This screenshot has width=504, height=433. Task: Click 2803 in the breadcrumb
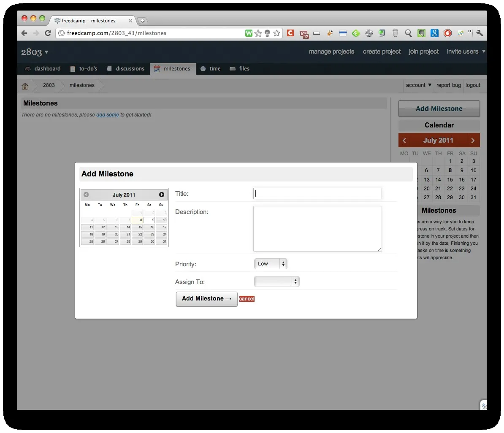(x=49, y=85)
